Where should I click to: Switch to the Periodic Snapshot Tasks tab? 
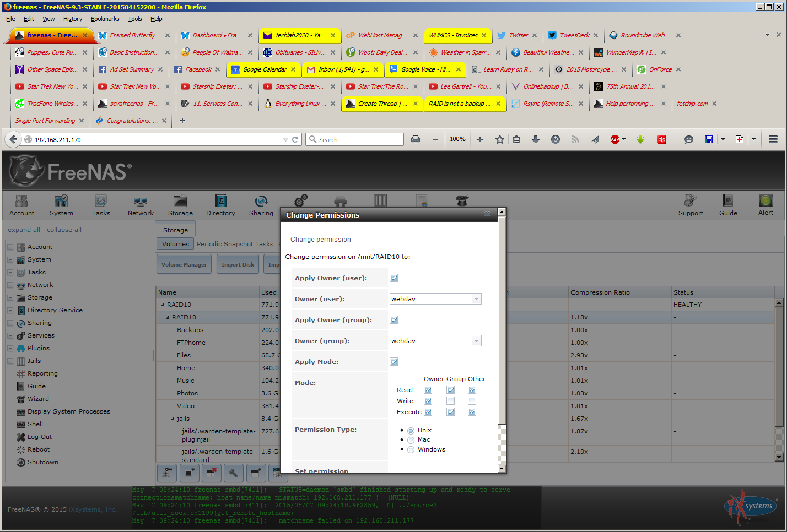click(235, 244)
